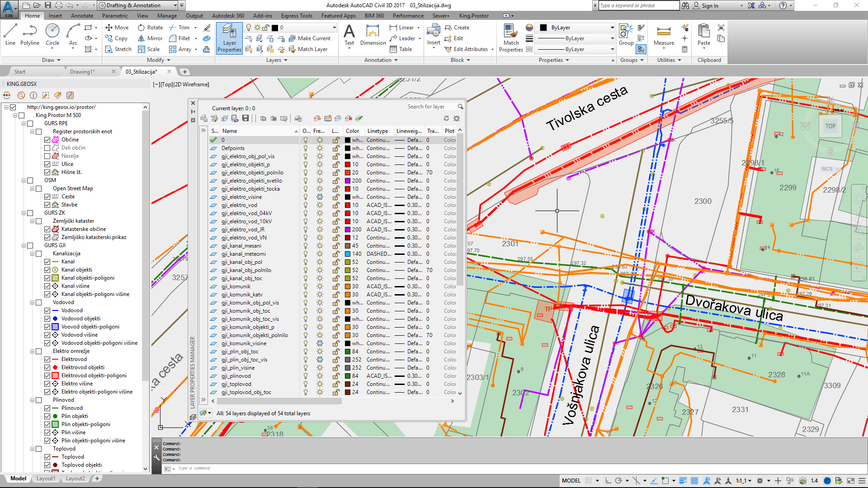Viewport: 868px width, 488px height.
Task: Open layer manager settings gear
Action: pyautogui.click(x=457, y=118)
